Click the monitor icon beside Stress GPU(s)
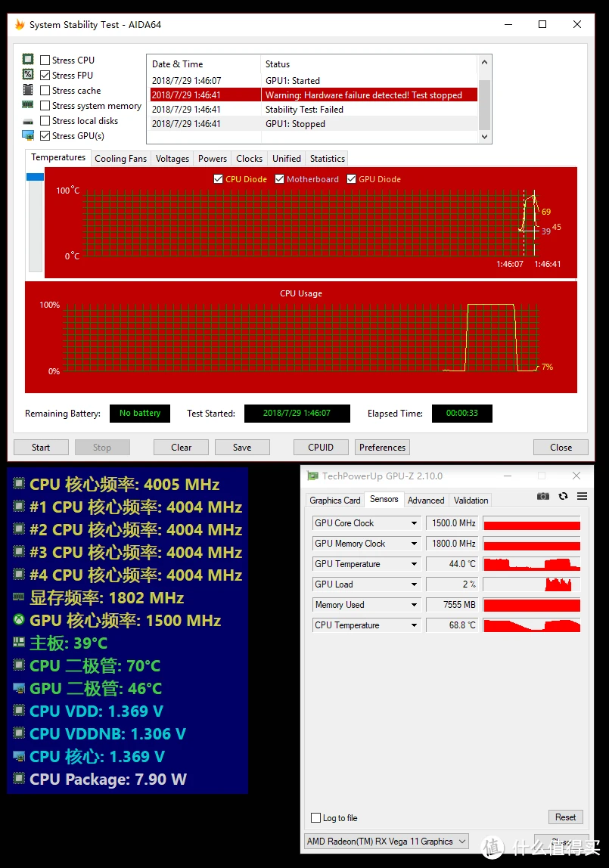 point(28,135)
